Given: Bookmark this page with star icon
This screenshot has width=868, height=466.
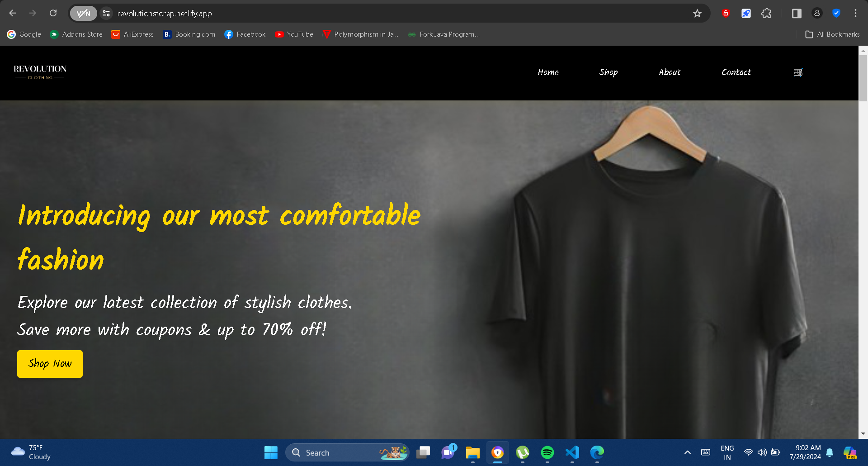Looking at the screenshot, I should click(697, 14).
